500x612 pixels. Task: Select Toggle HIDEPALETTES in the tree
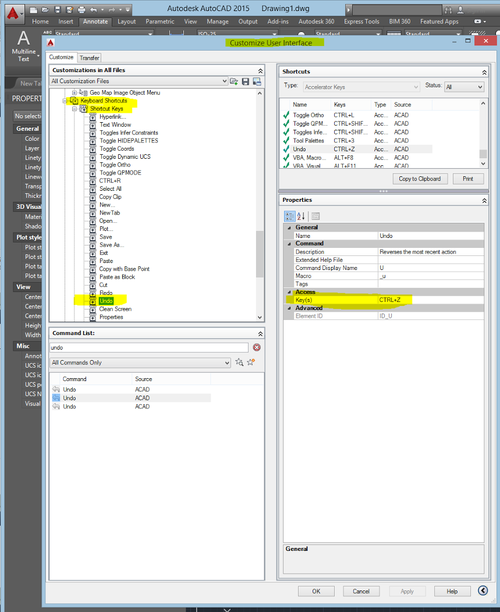pos(129,141)
